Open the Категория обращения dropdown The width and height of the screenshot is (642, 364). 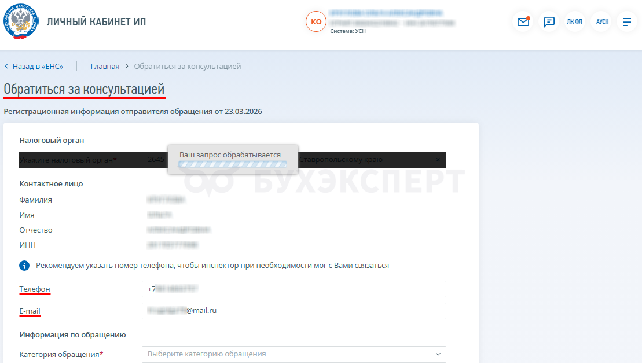[294, 354]
